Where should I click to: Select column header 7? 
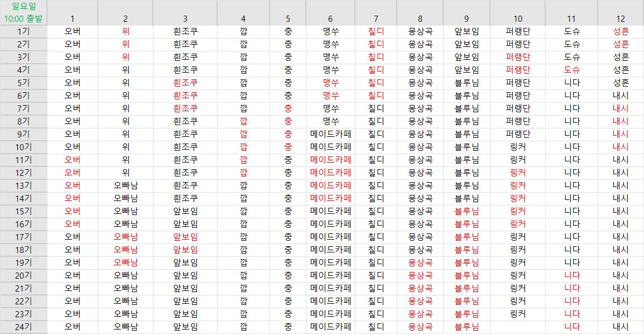click(376, 13)
